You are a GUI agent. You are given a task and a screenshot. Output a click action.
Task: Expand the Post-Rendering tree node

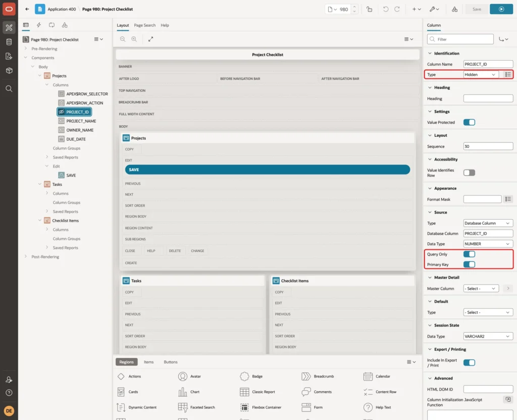tap(26, 256)
